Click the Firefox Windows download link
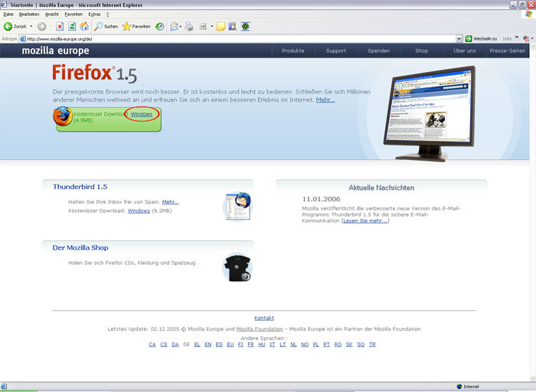This screenshot has height=392, width=536. click(142, 114)
